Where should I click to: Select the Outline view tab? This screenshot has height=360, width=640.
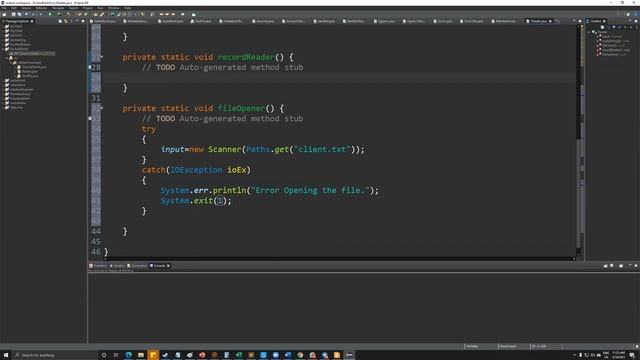click(x=596, y=21)
